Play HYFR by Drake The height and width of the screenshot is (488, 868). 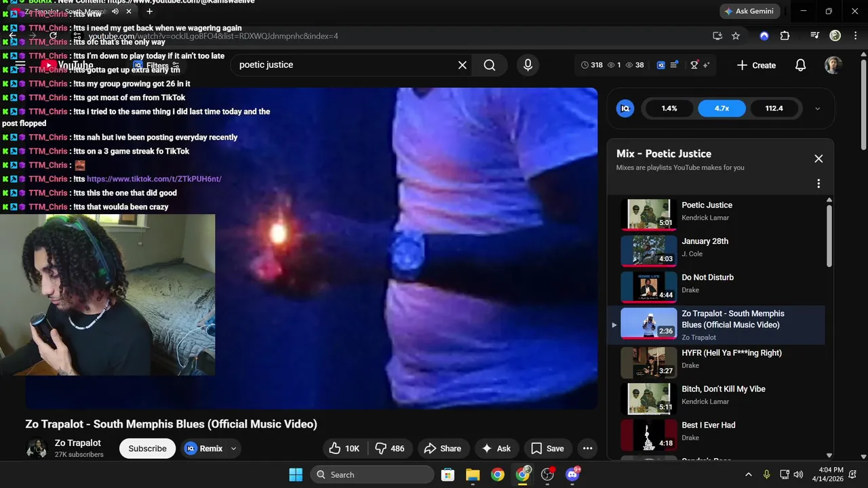(x=717, y=363)
